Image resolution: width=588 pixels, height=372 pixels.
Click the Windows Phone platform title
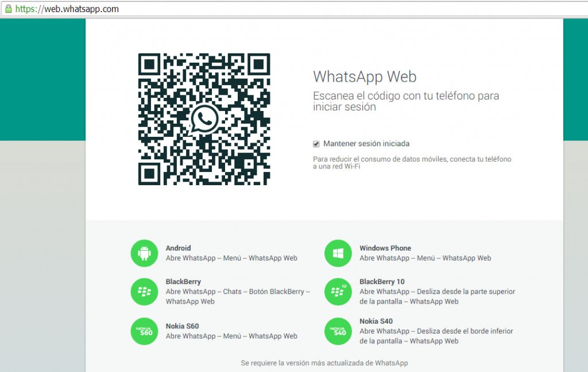(x=385, y=248)
